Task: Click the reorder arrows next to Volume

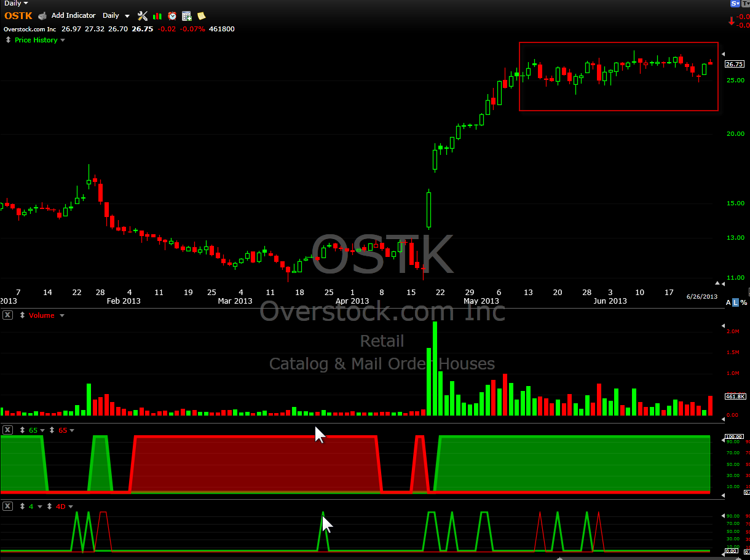Action: (23, 315)
